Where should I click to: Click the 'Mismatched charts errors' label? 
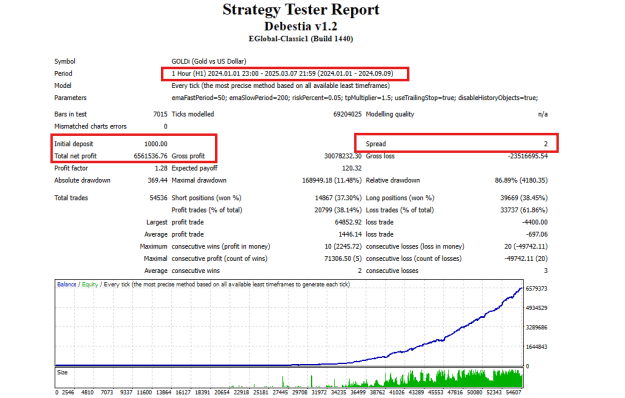pos(90,126)
